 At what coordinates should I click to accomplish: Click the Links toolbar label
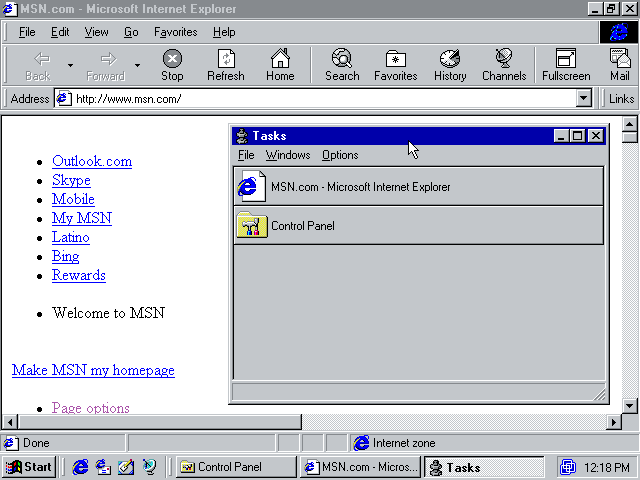point(621,99)
